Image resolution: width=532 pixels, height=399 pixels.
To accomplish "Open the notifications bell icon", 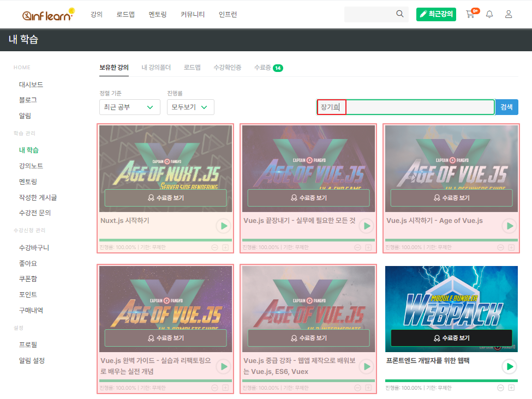I will point(489,14).
